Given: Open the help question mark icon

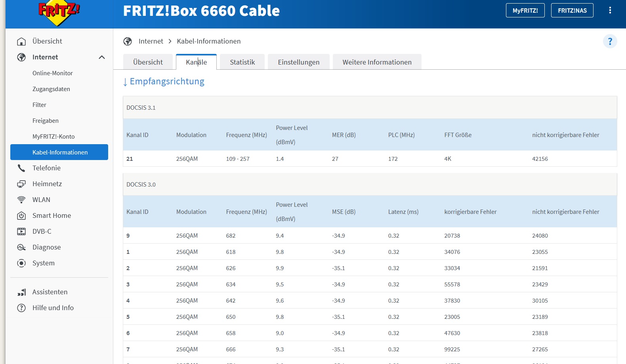Looking at the screenshot, I should pos(610,41).
